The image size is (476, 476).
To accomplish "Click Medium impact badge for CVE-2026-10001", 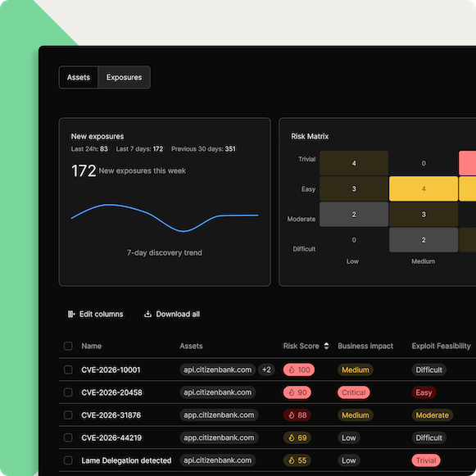I will (356, 369).
